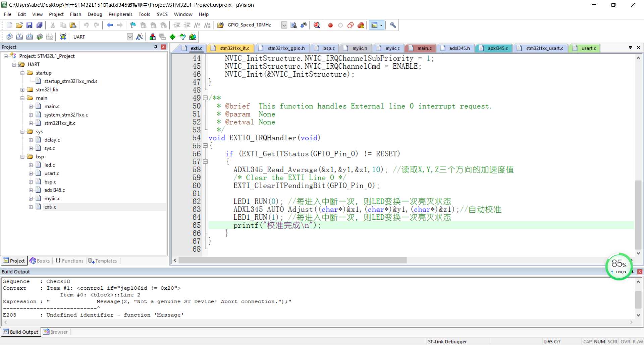Expand the stm32l_lib folder
644x345 pixels.
pyautogui.click(x=22, y=90)
